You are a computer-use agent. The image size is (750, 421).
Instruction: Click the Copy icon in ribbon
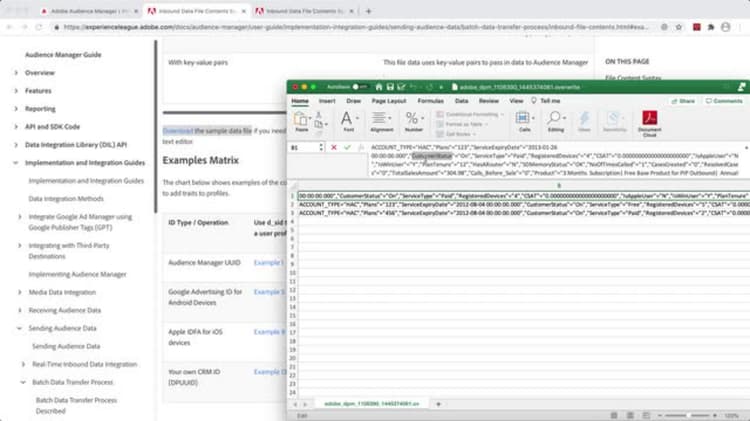point(319,124)
